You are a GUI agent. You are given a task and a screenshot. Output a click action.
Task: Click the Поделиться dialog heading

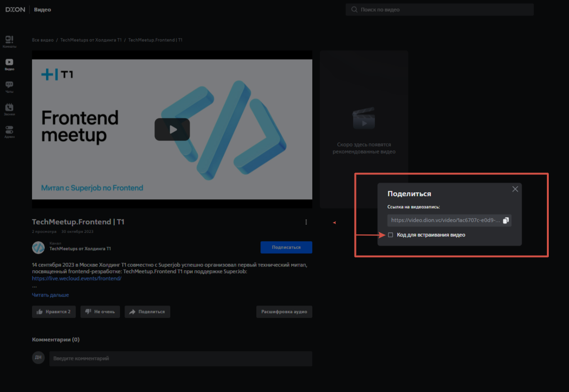click(409, 194)
